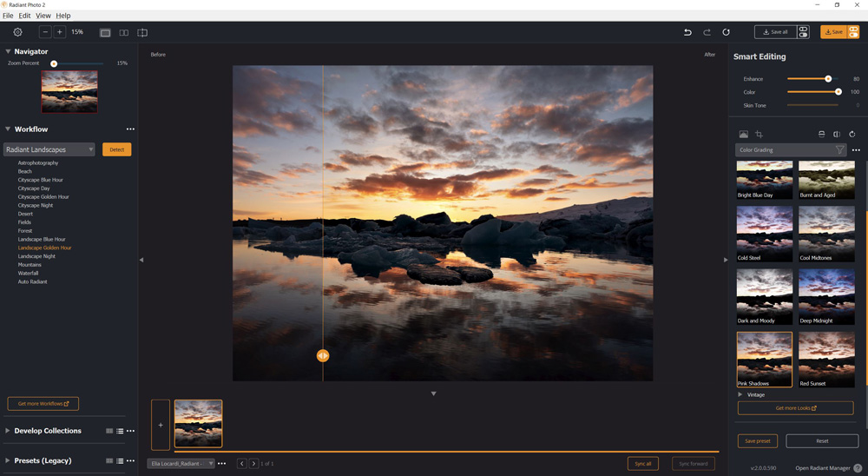Viewport: 868px width, 476px height.
Task: Expand the Vintage looks group
Action: coord(740,394)
